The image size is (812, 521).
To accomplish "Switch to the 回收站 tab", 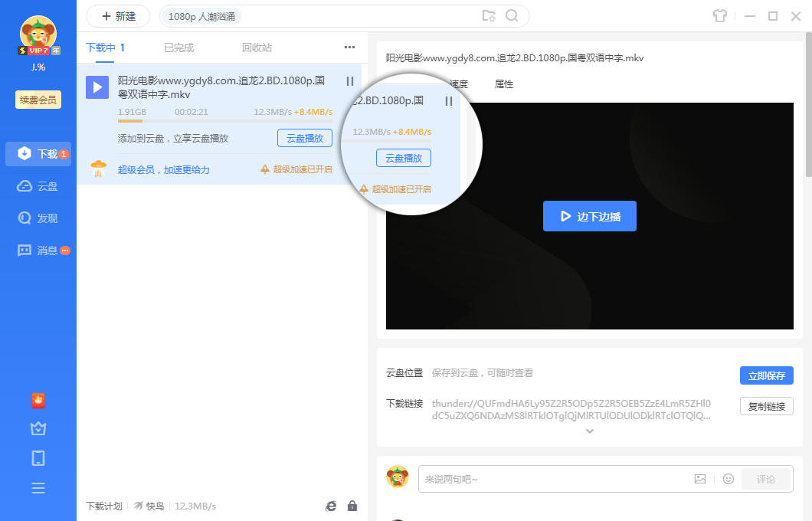I will [257, 48].
